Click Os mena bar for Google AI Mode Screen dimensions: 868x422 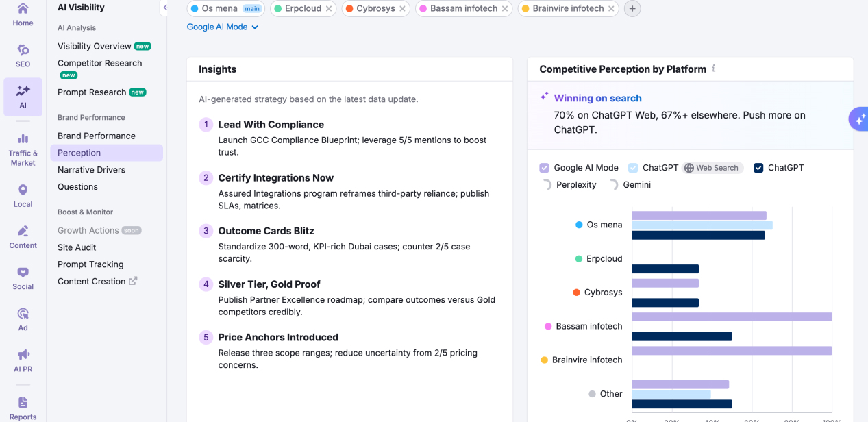[x=699, y=215]
